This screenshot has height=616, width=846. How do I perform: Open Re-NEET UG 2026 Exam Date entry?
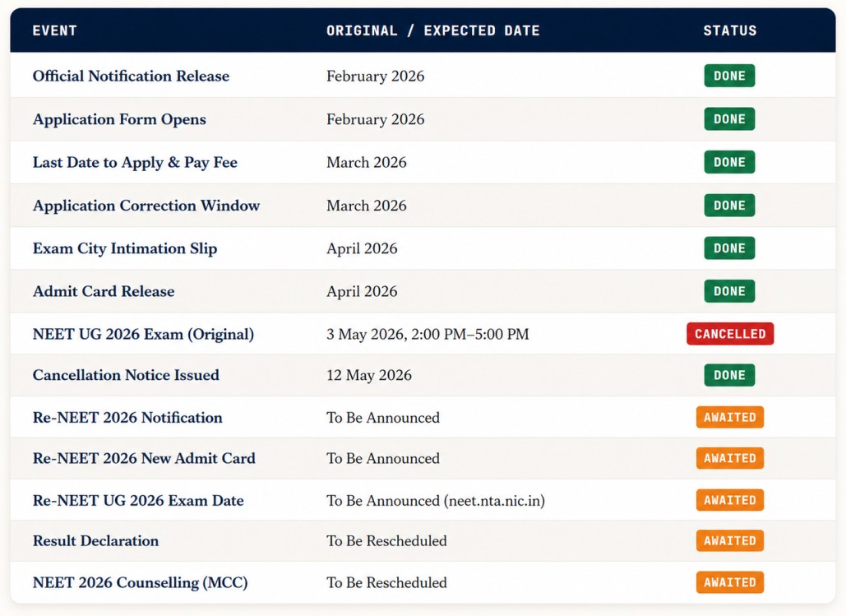(138, 501)
